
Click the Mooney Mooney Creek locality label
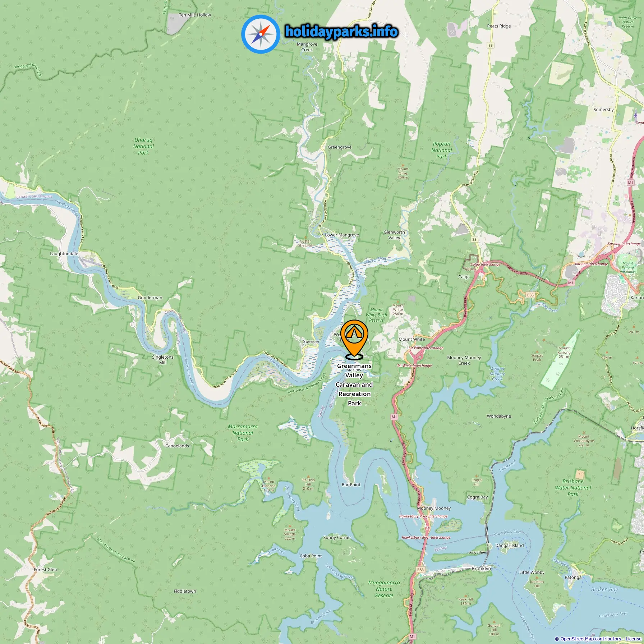point(464,360)
